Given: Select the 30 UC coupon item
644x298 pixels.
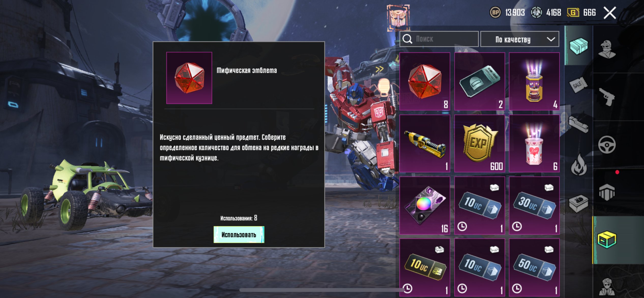Looking at the screenshot, I should pyautogui.click(x=534, y=205).
